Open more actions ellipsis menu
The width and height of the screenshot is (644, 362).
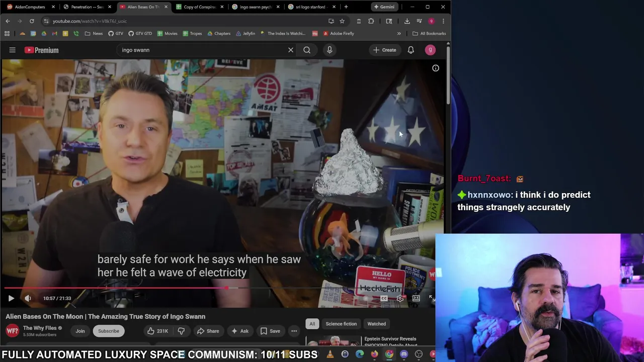pos(294,331)
